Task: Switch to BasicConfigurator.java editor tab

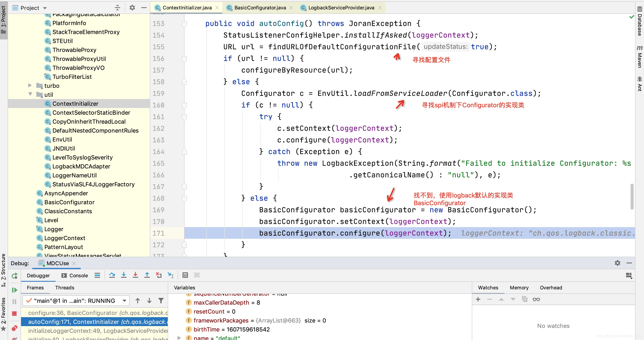Action: 260,8
